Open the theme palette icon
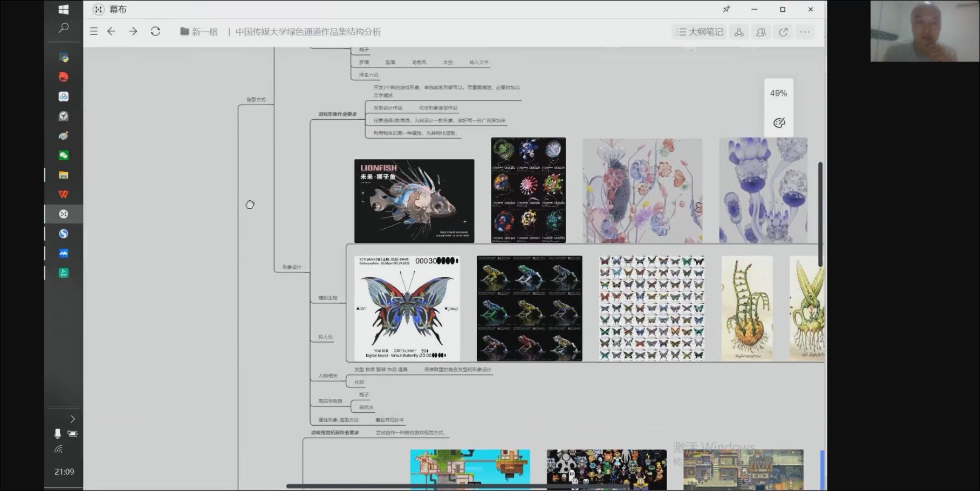 pos(779,123)
